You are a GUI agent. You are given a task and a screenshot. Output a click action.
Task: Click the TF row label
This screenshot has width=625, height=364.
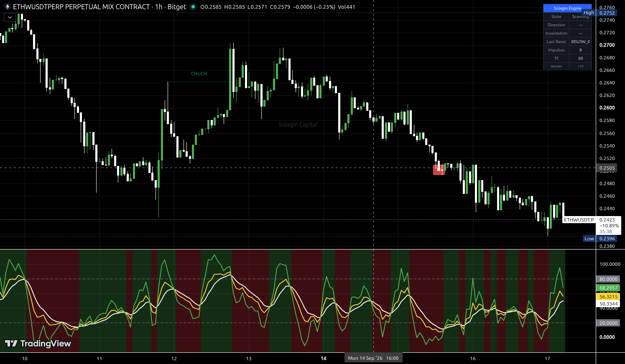[556, 59]
